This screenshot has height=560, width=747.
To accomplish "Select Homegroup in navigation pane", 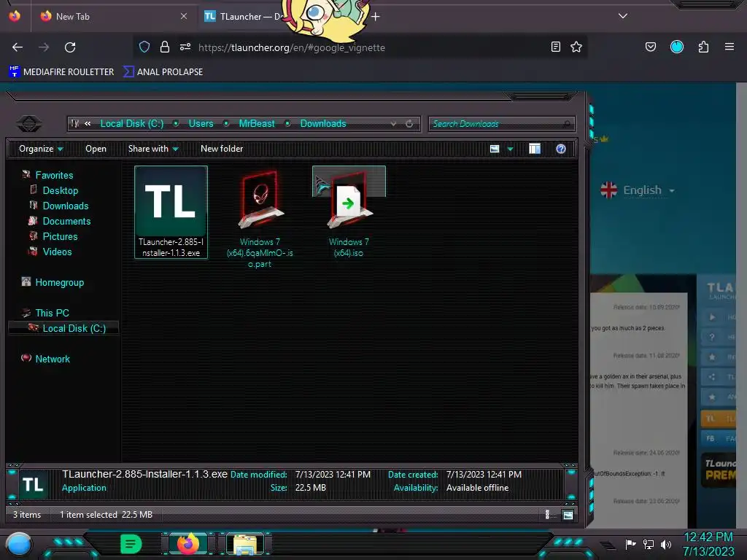I will click(59, 282).
